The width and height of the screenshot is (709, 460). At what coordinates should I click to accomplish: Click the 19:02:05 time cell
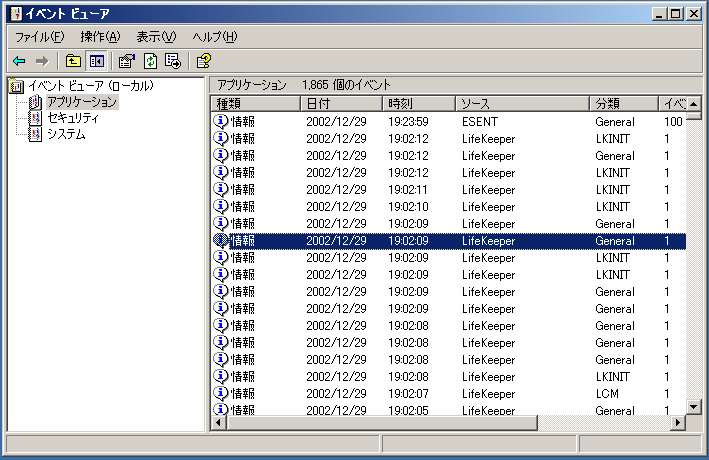click(x=408, y=410)
